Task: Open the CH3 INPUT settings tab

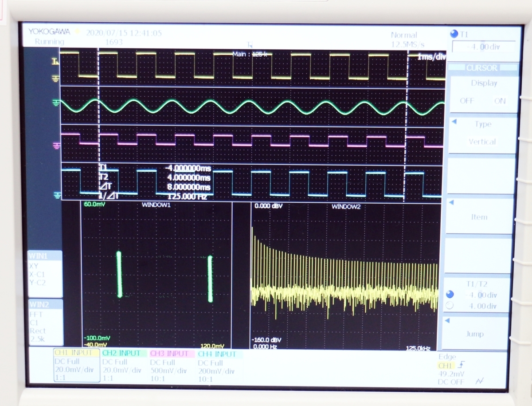Action: (x=172, y=354)
